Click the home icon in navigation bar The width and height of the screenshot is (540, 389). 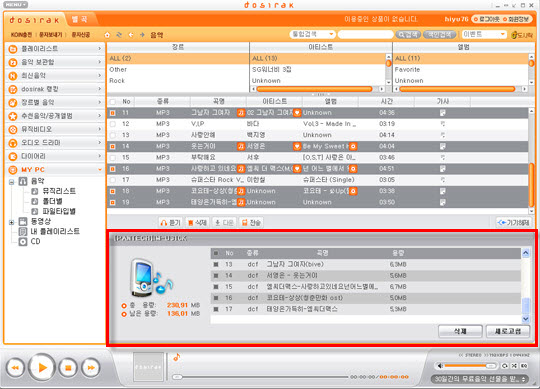point(107,35)
